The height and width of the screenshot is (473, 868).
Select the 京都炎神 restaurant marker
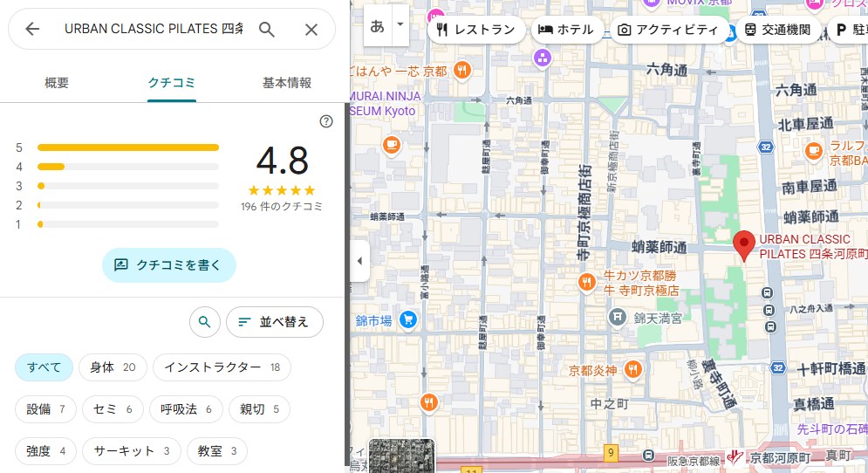632,368
